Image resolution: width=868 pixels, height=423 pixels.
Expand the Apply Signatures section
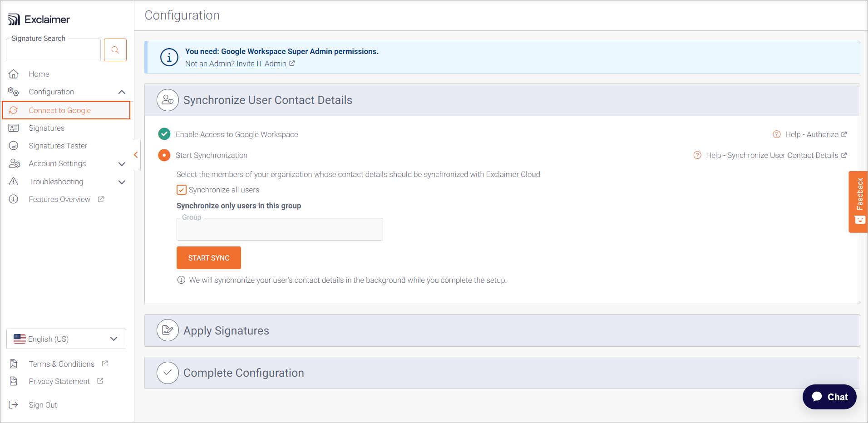[x=502, y=330]
